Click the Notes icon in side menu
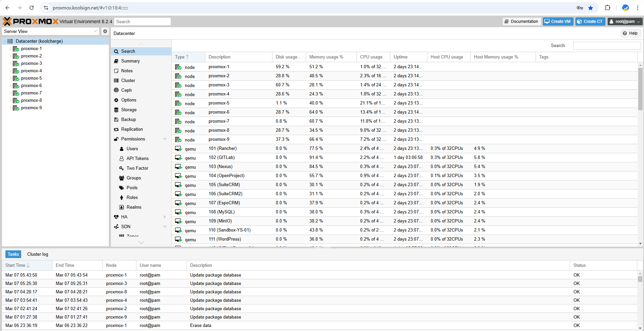Screen dimensions: 644x331 116,71
